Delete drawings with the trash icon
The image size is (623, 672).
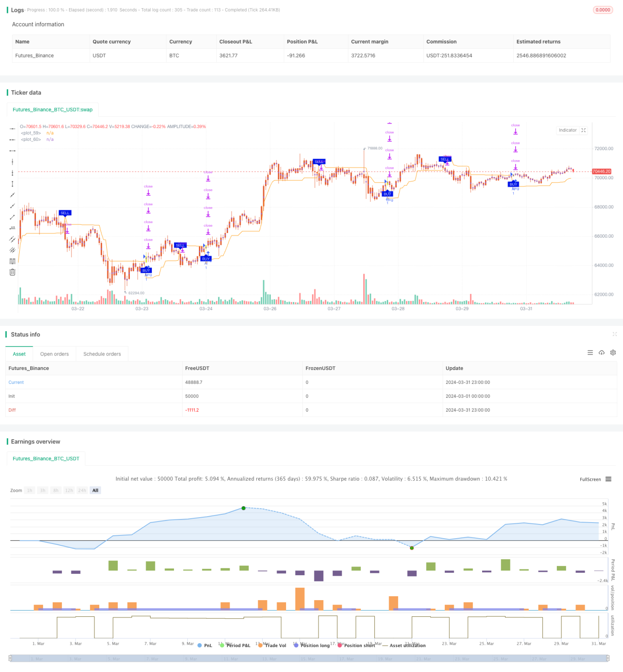click(12, 272)
